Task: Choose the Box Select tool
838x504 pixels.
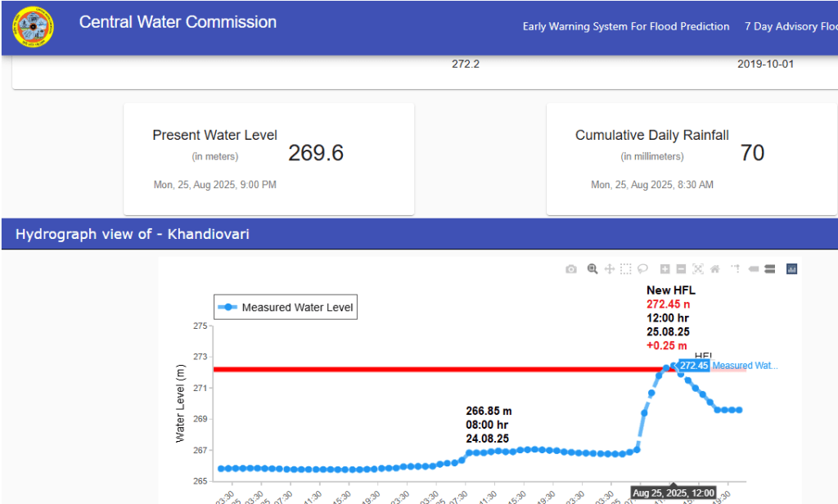Action: tap(626, 269)
